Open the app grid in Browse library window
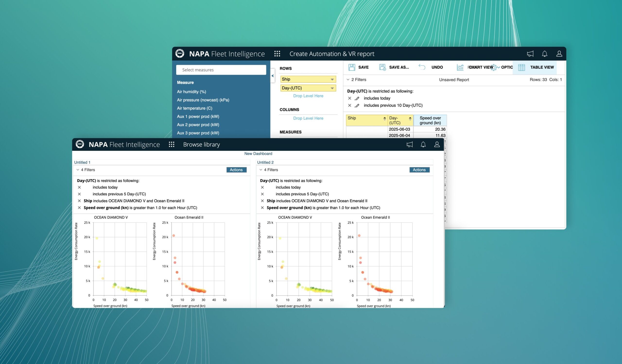 click(171, 144)
